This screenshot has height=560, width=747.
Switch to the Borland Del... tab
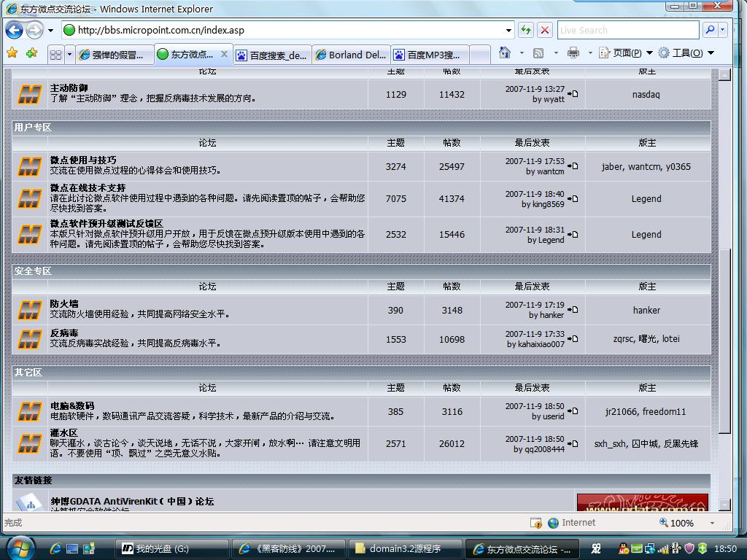[350, 55]
